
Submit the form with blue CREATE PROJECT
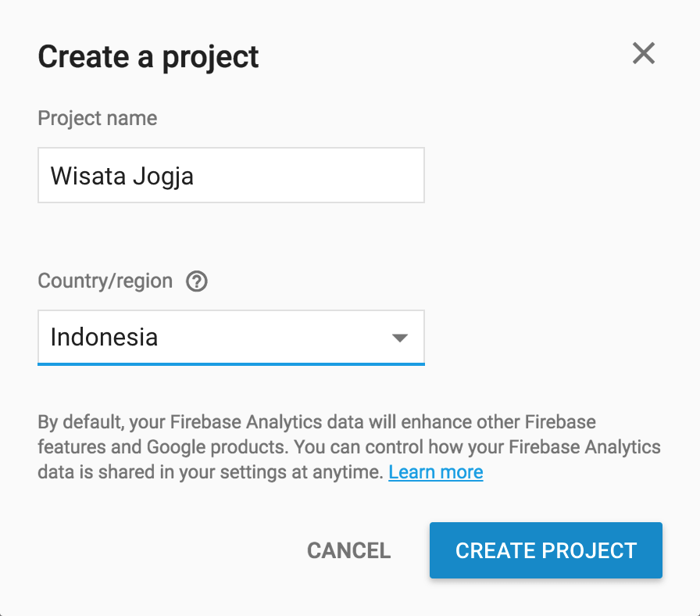546,550
